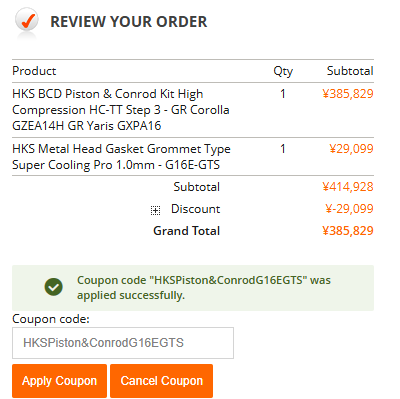Click the piston kit price ¥385,829

point(348,94)
